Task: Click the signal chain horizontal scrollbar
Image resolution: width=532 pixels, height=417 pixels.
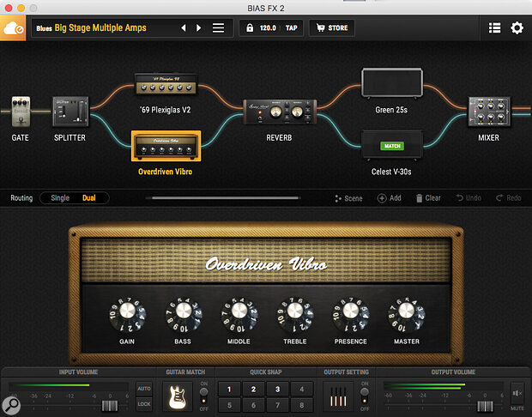Action: 226,198
